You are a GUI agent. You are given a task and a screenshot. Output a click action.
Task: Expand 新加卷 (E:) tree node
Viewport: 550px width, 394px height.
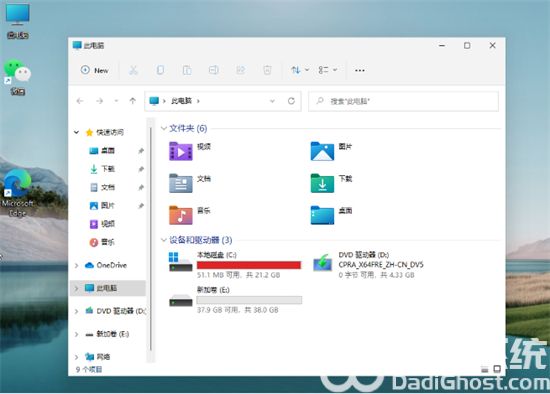[76, 334]
